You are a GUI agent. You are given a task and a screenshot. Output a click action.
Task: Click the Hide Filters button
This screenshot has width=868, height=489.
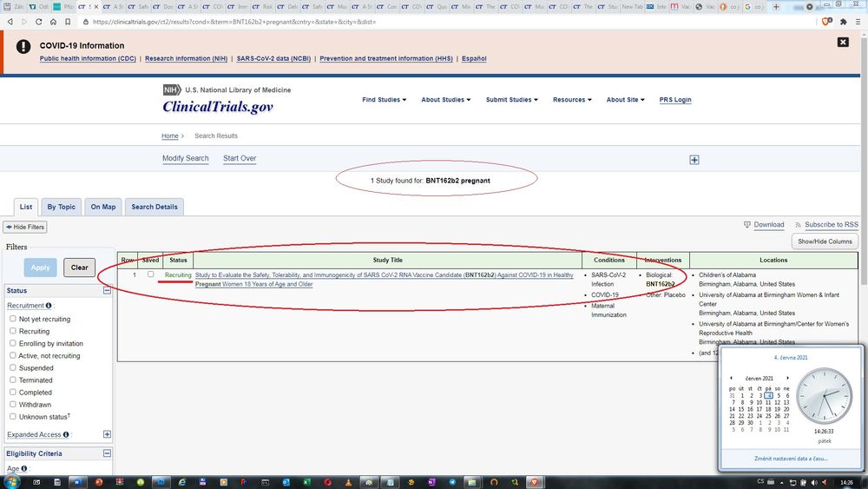[x=25, y=227]
